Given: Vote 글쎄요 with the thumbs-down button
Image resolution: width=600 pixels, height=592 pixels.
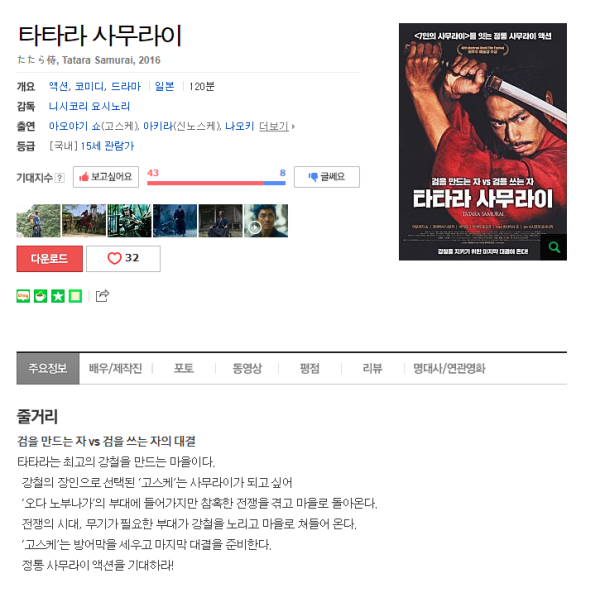Looking at the screenshot, I should point(327,177).
